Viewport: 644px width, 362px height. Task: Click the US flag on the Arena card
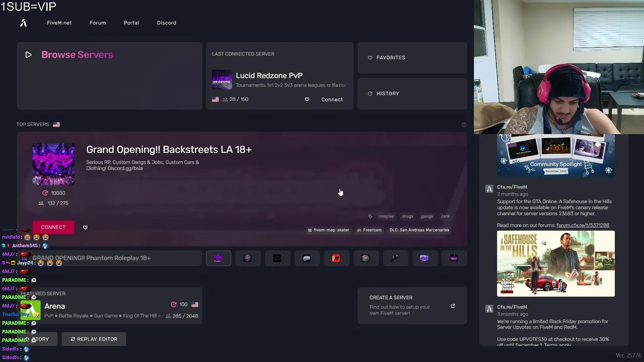point(195,304)
